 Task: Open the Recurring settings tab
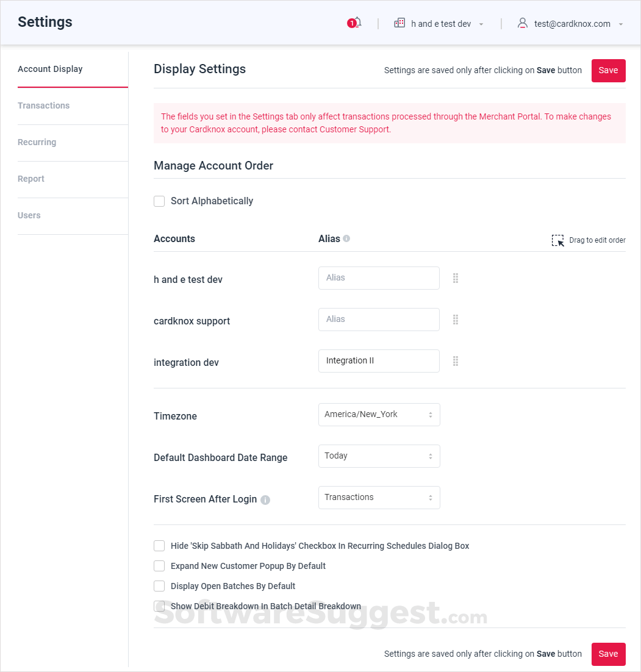[37, 142]
